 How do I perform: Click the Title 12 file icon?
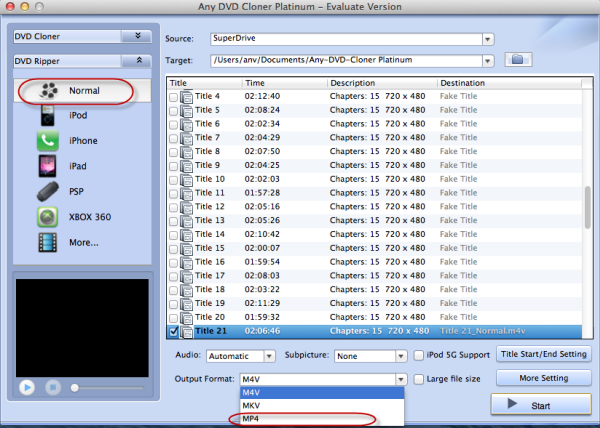coord(186,207)
